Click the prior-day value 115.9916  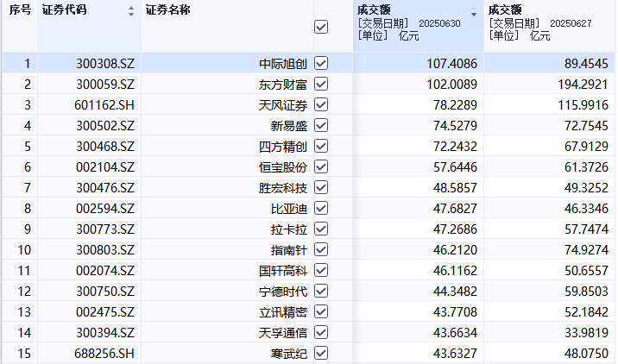pos(583,105)
